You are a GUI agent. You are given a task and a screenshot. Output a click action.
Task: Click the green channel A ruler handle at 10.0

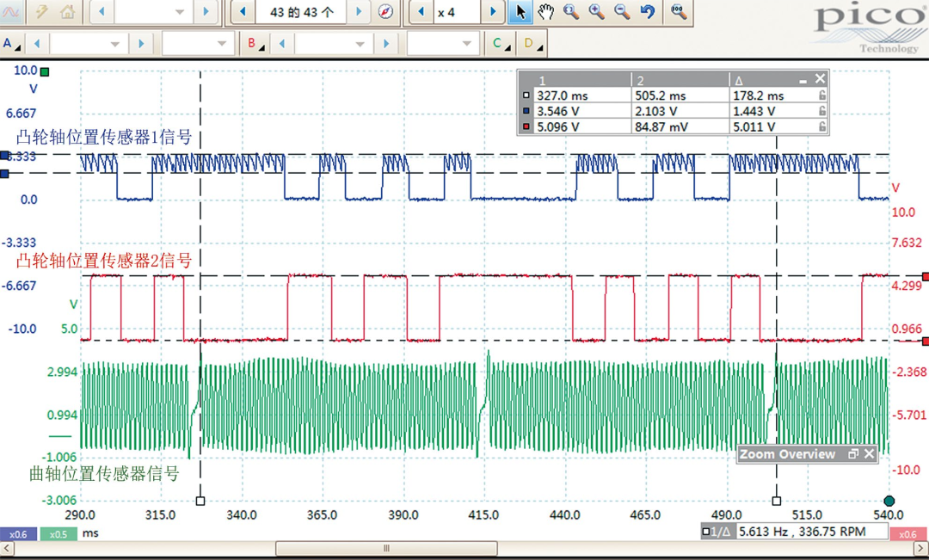pyautogui.click(x=45, y=71)
